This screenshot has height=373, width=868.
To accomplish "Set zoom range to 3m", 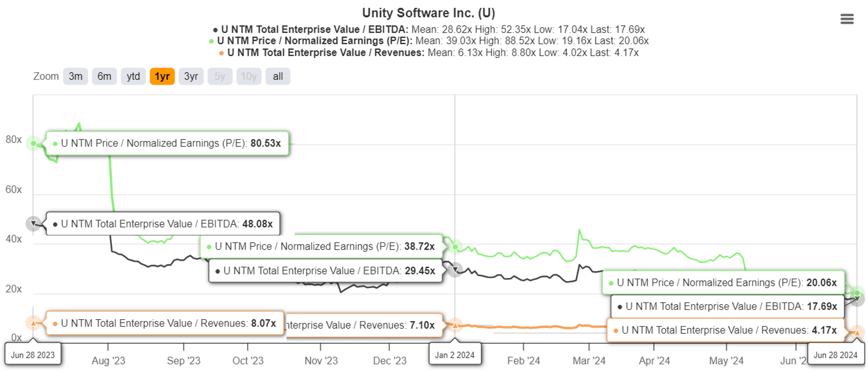I will click(76, 76).
